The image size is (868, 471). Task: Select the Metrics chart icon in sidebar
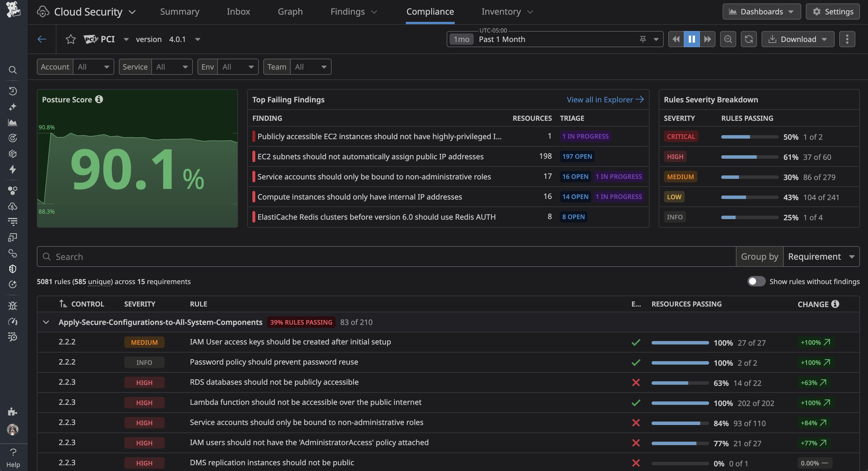click(x=13, y=122)
